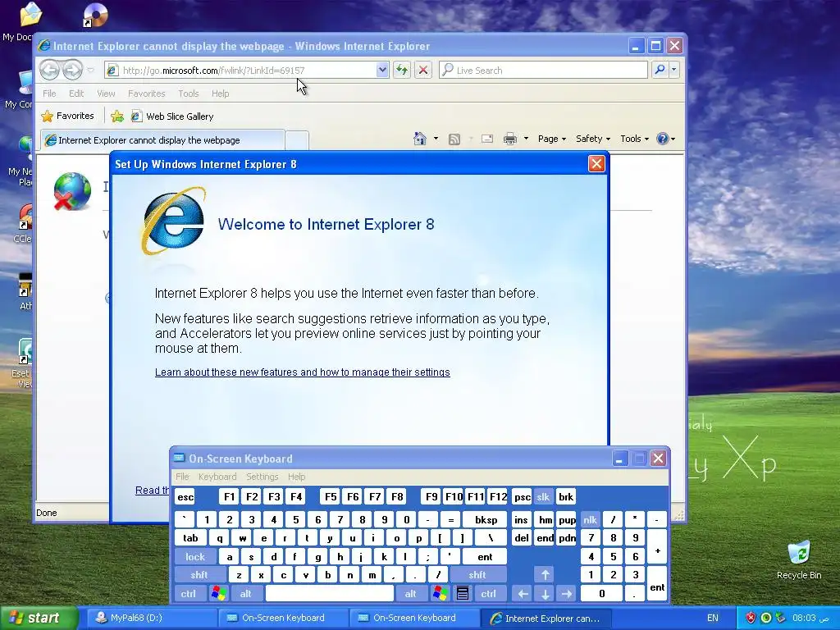Click the space bar on On-Screen Keyboard

(330, 594)
